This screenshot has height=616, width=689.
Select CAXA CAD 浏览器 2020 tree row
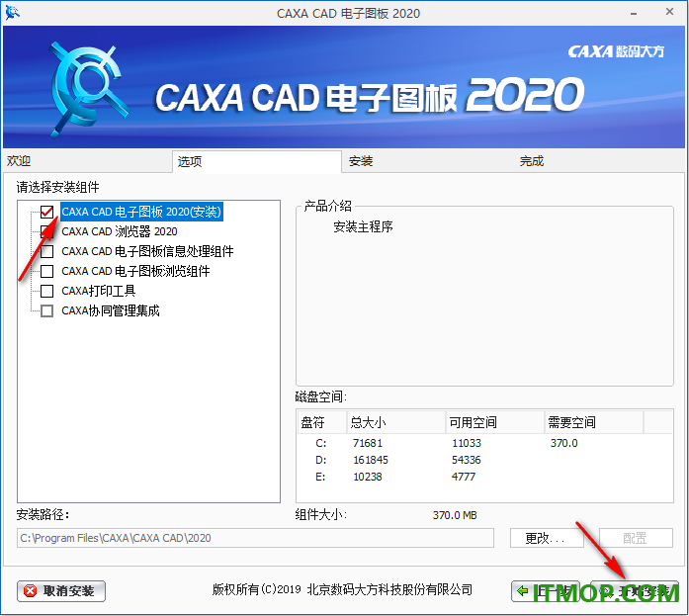click(x=120, y=231)
